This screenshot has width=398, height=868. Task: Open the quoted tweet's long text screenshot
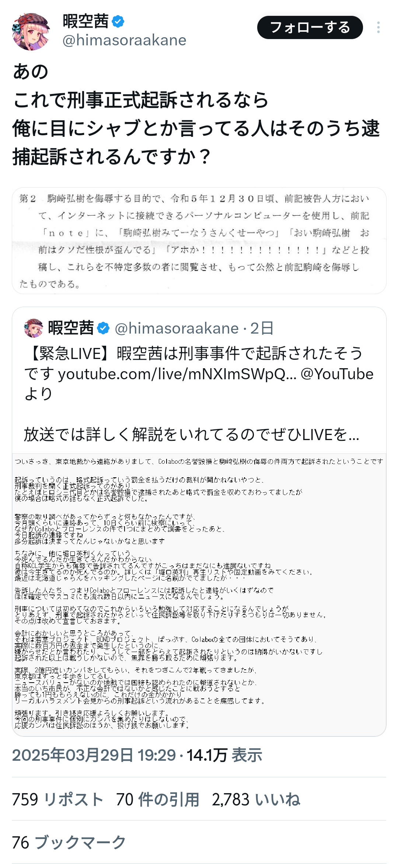tap(199, 595)
